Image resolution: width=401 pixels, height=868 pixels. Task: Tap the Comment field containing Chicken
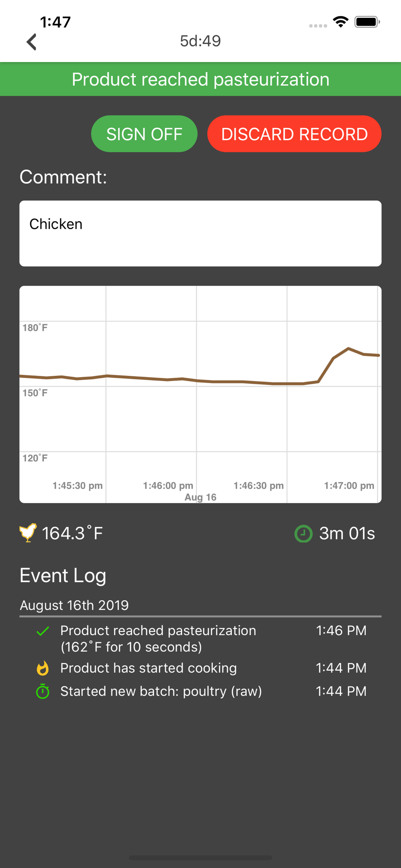[200, 233]
